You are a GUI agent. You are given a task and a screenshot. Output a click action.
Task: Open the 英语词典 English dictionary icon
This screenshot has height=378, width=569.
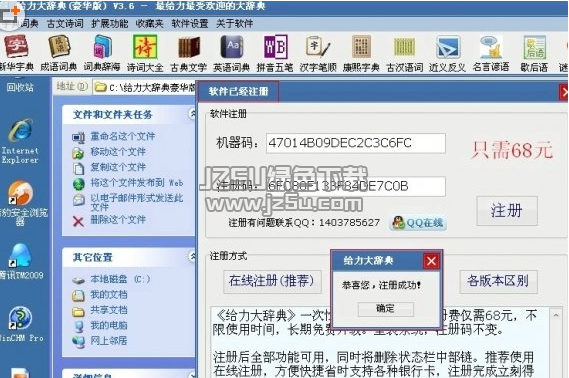[232, 53]
